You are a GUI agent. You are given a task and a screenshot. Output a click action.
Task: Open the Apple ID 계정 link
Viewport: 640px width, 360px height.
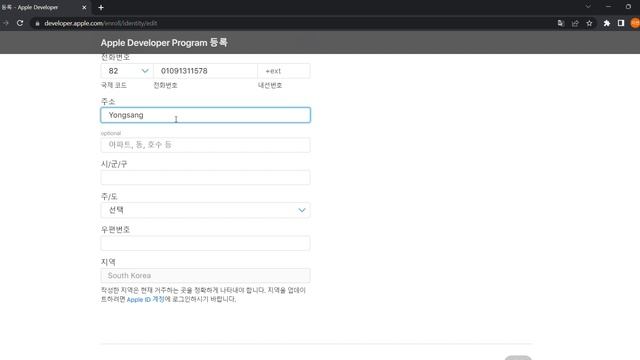[145, 299]
